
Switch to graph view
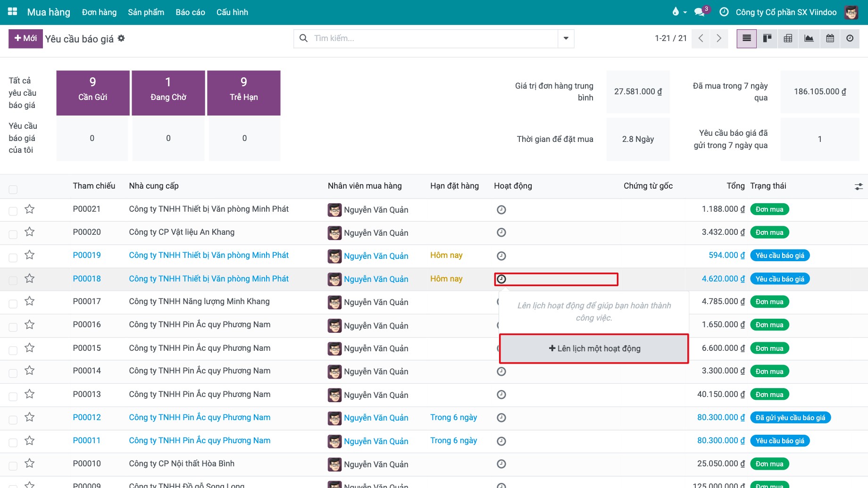809,39
